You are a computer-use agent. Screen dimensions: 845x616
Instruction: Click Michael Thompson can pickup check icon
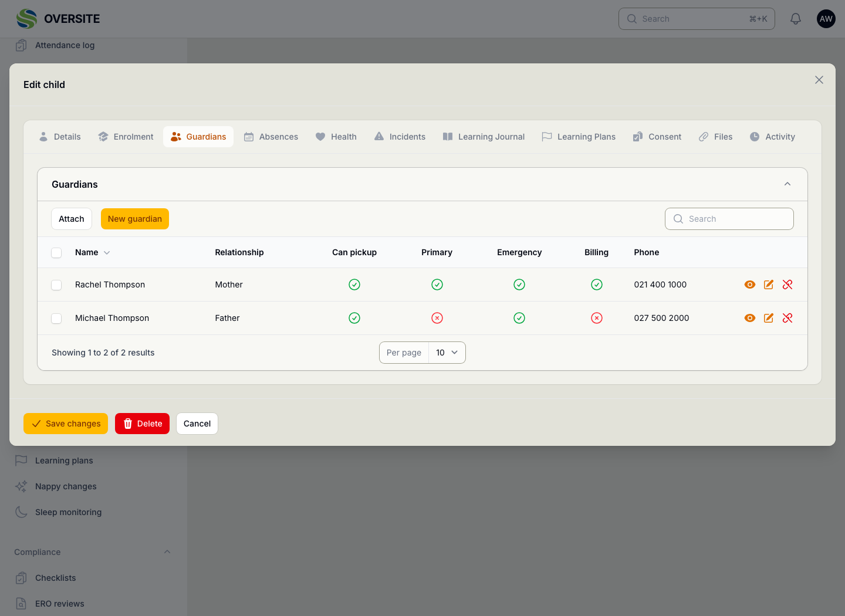click(354, 318)
